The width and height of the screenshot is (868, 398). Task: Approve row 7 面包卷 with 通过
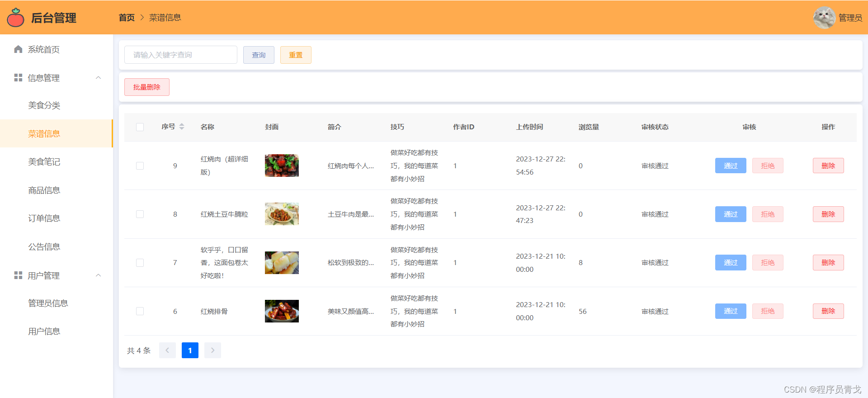[x=731, y=262]
